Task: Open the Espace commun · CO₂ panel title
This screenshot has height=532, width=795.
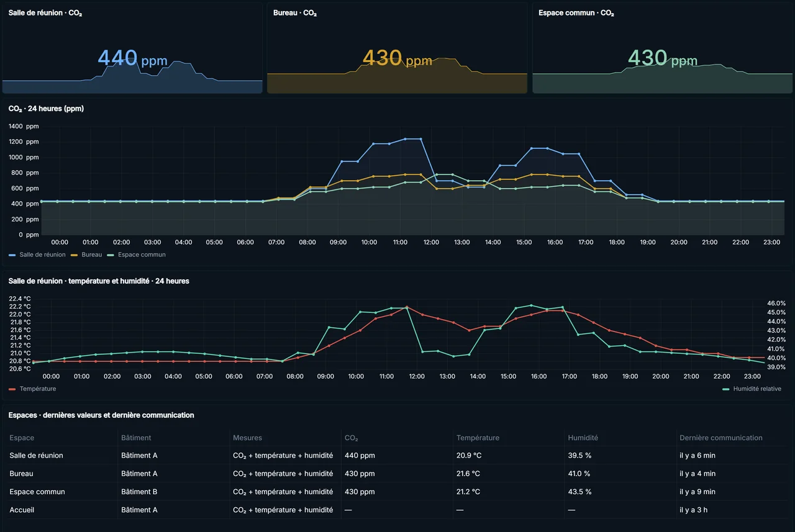Action: pyautogui.click(x=576, y=13)
